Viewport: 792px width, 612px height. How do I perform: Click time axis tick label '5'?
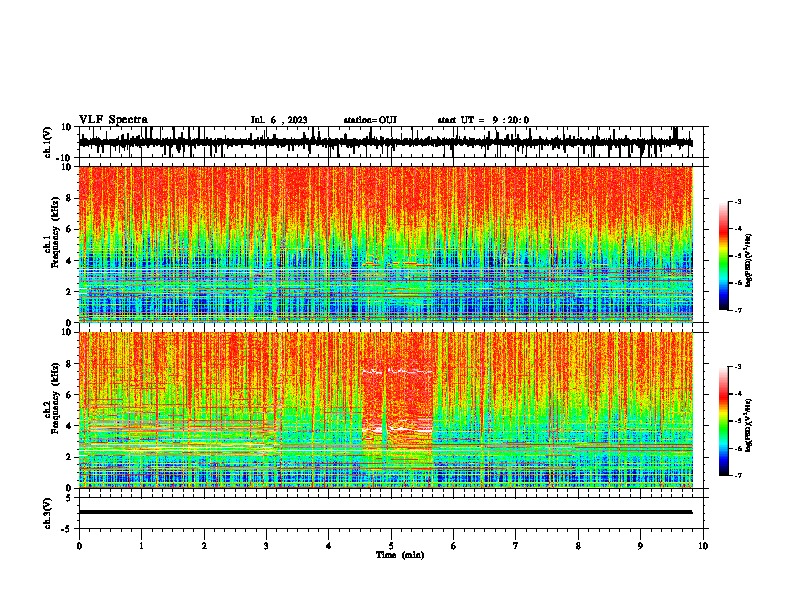click(x=391, y=546)
